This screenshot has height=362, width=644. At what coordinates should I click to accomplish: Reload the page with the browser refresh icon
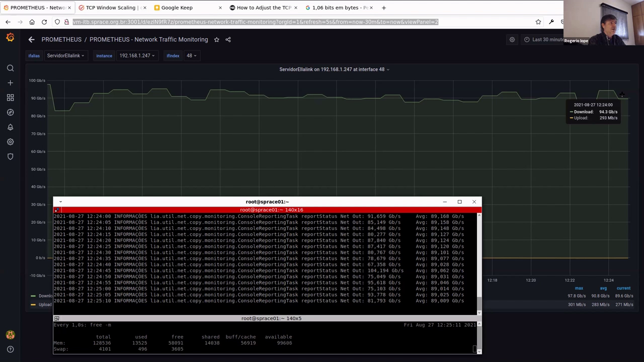click(44, 22)
